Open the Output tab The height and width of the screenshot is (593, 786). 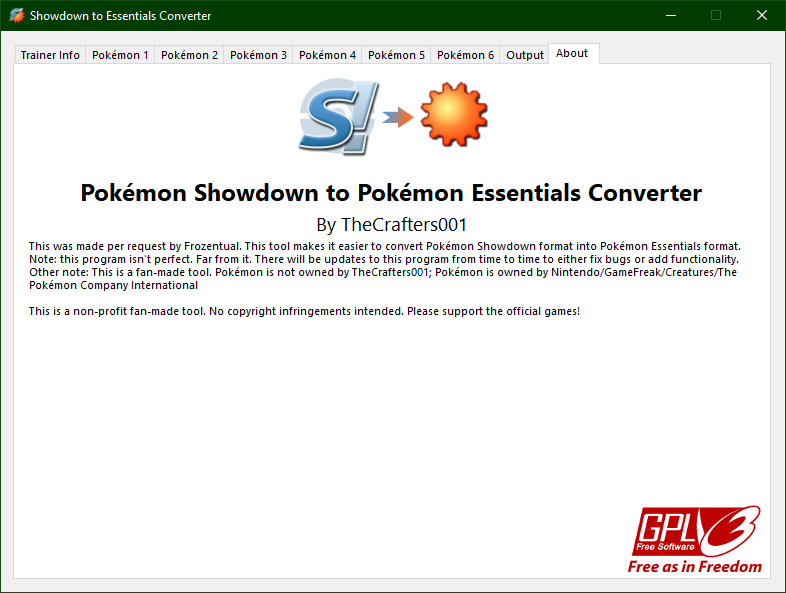coord(524,55)
